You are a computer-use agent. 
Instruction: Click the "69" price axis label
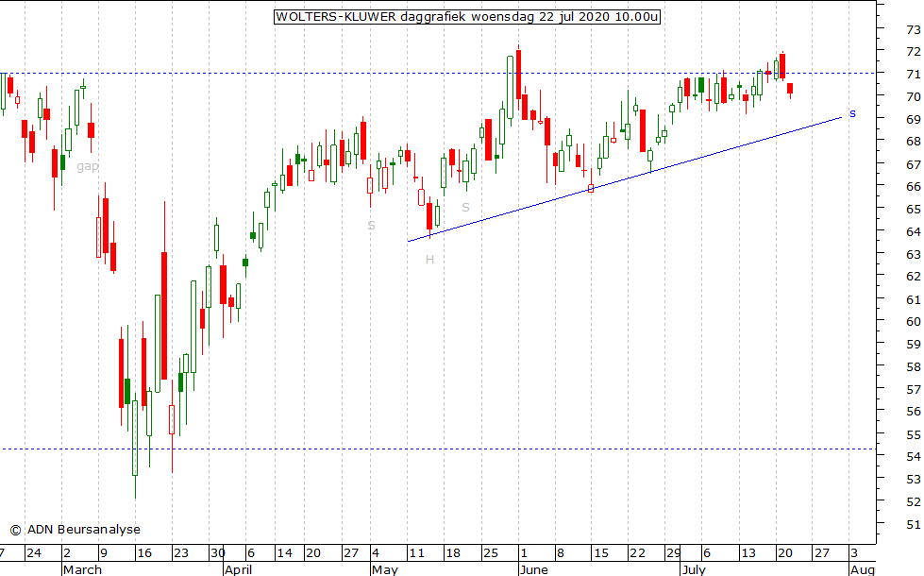(914, 120)
